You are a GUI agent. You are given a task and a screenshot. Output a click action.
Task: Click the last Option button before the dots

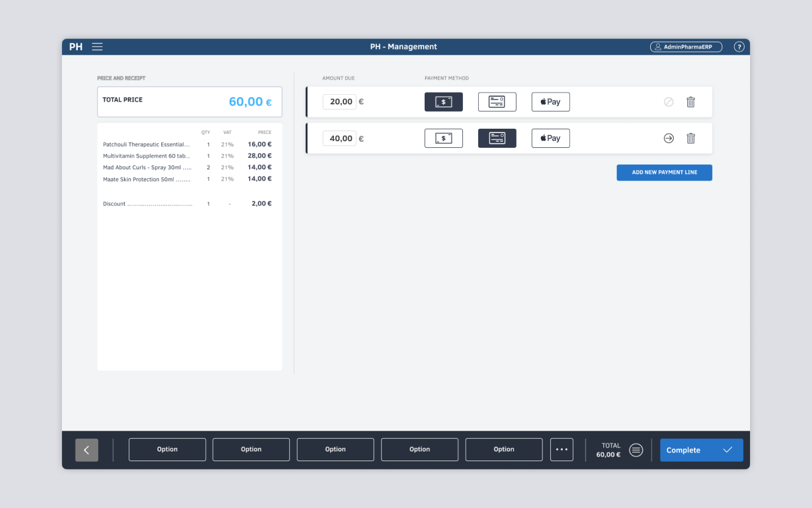click(x=504, y=450)
